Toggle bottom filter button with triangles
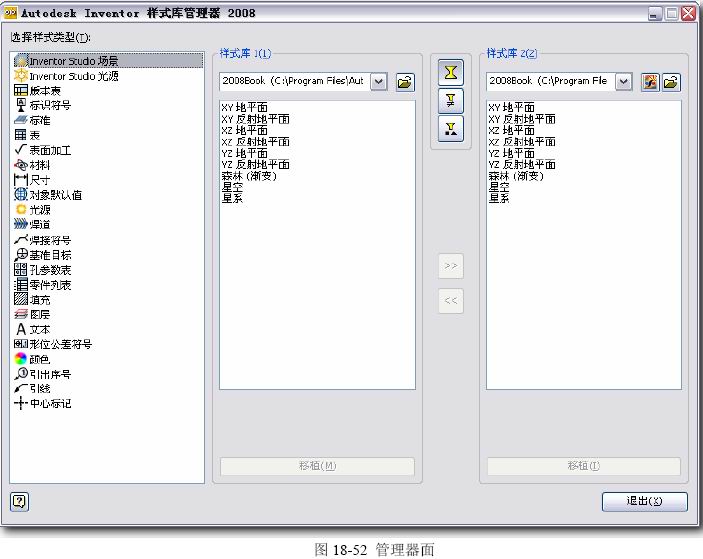Screen dimensions: 703x559 click(x=451, y=129)
